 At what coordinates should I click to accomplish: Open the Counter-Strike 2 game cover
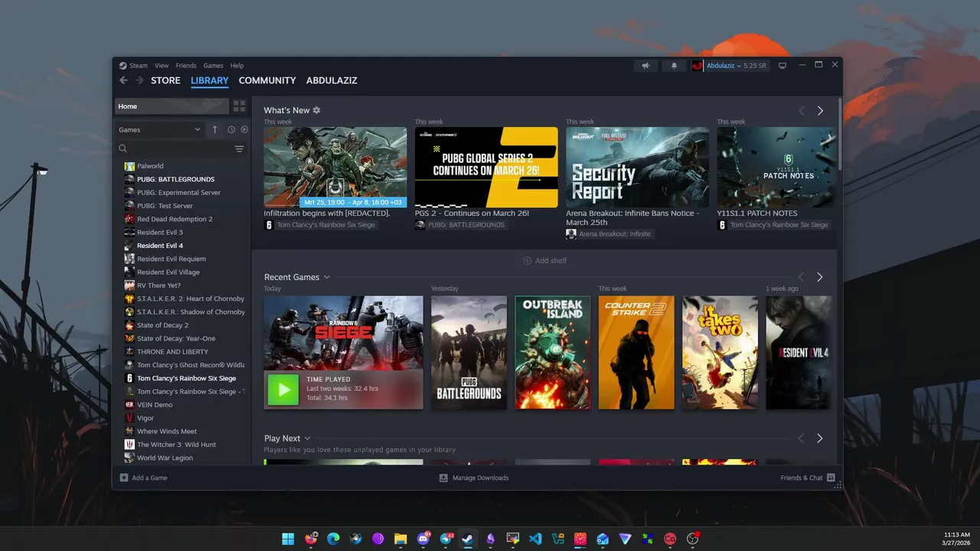tap(636, 353)
